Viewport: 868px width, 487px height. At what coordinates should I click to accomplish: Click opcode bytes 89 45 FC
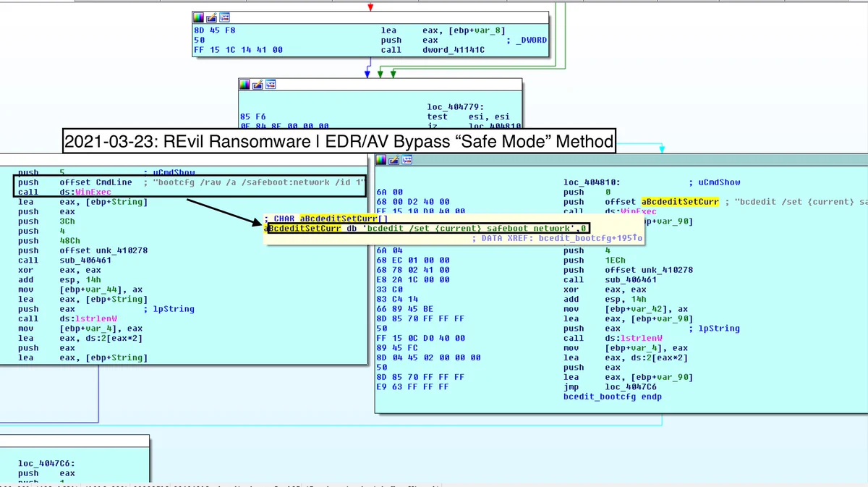396,348
